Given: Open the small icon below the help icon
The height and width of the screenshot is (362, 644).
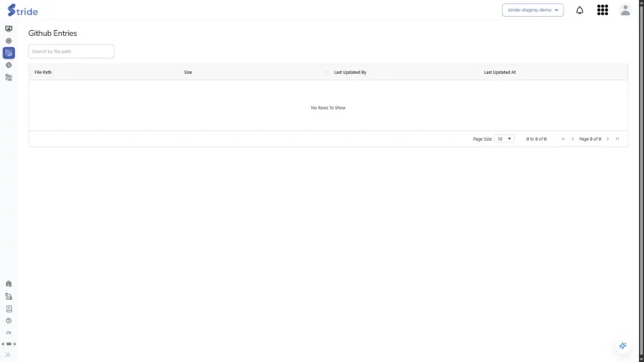Looking at the screenshot, I should coord(8,333).
